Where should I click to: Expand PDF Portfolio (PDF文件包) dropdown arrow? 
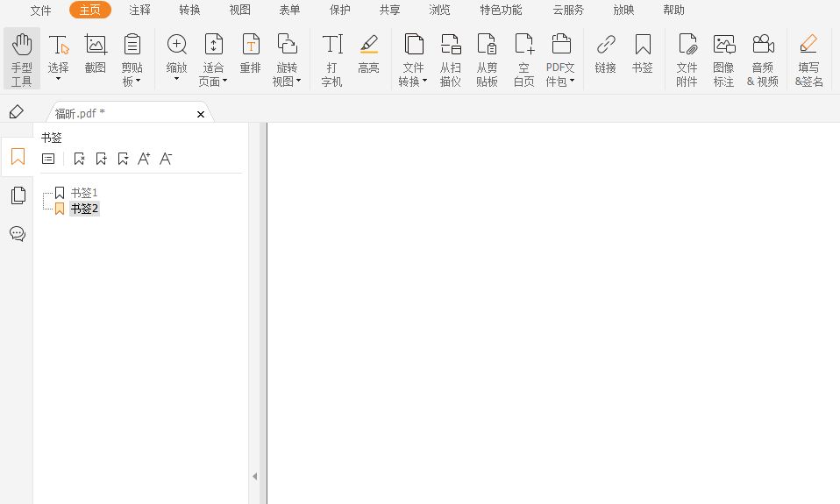point(573,81)
